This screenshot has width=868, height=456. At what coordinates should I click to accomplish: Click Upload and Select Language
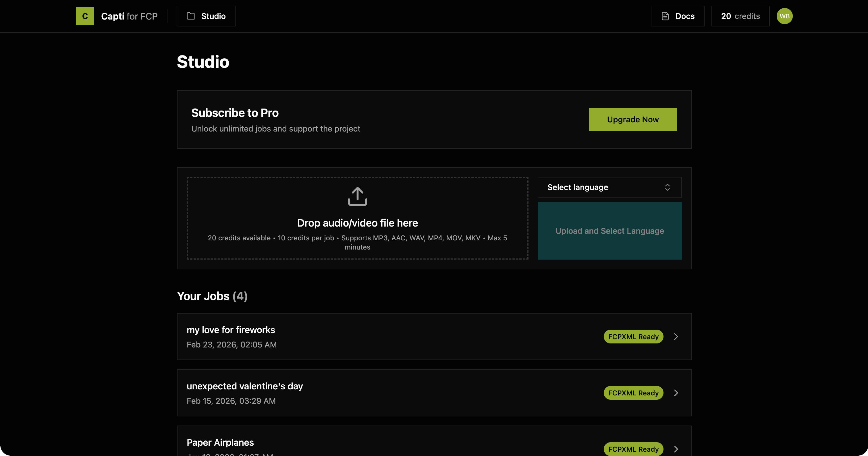coord(609,231)
